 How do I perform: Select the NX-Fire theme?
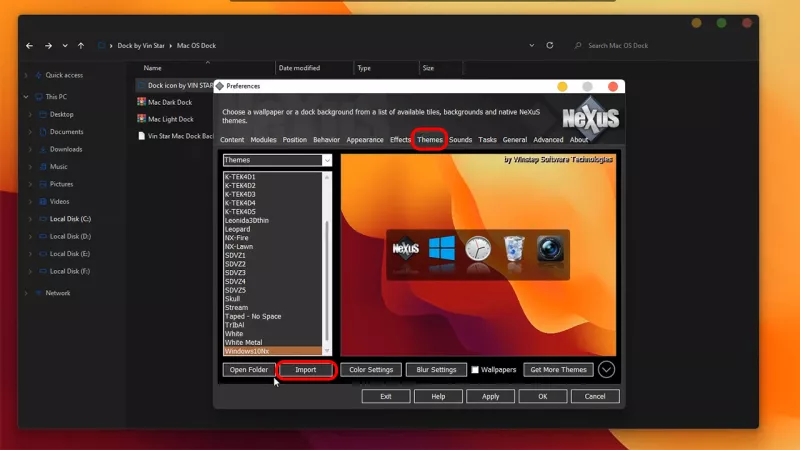(237, 238)
